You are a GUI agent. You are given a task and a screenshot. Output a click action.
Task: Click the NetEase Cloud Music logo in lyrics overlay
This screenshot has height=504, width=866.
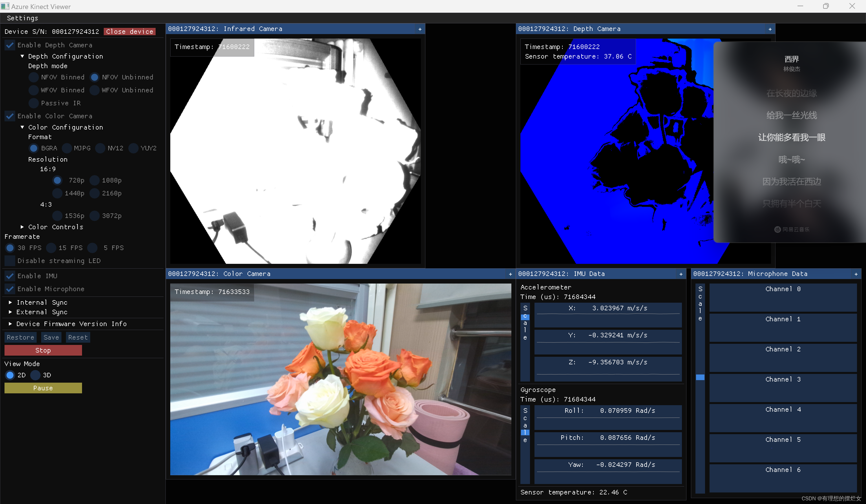point(777,229)
